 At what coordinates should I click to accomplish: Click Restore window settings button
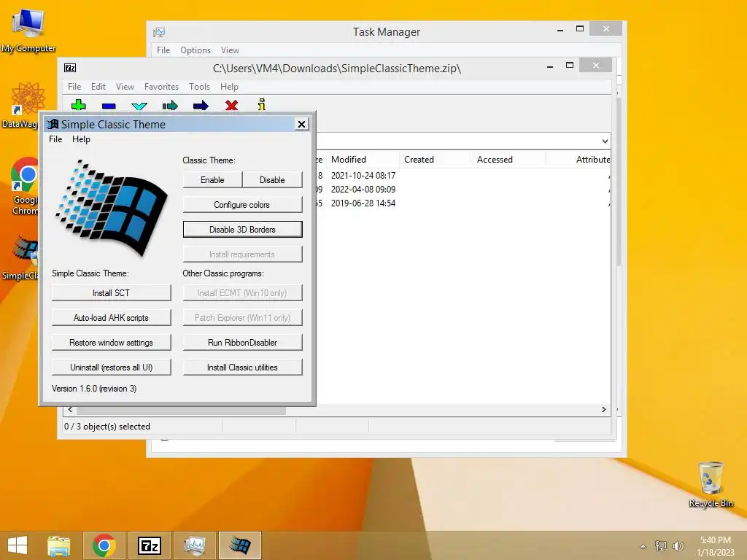point(111,343)
